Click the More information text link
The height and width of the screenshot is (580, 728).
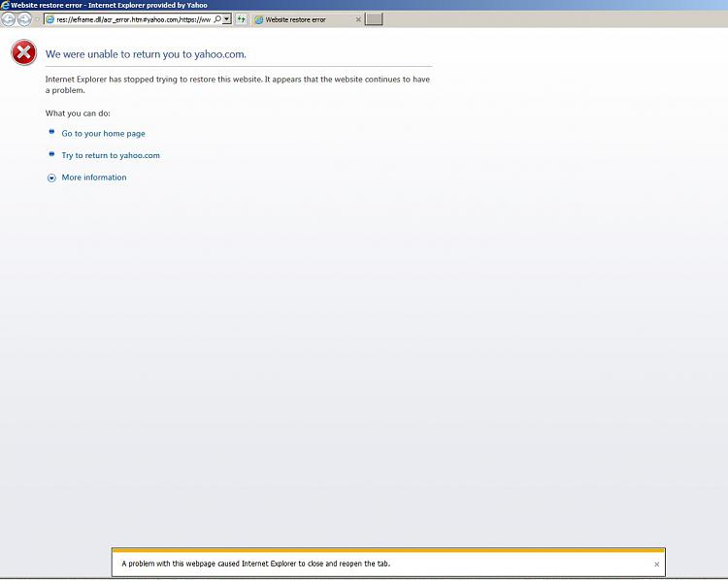94,177
